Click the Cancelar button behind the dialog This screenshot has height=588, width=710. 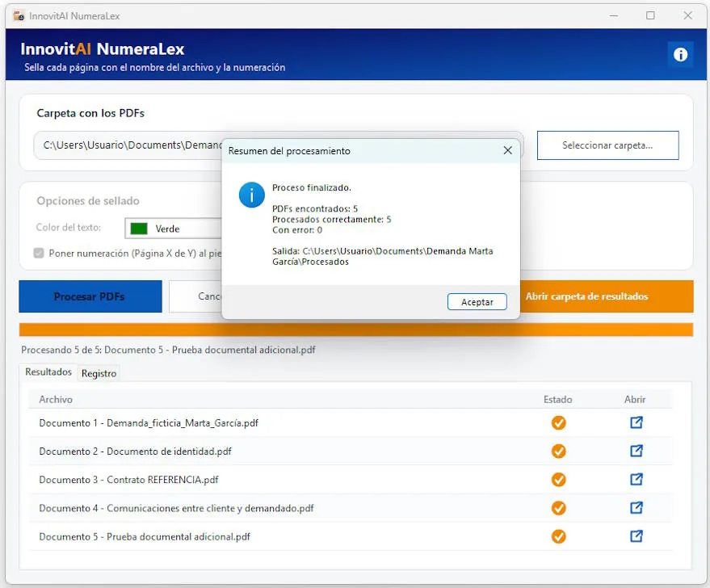pyautogui.click(x=195, y=296)
